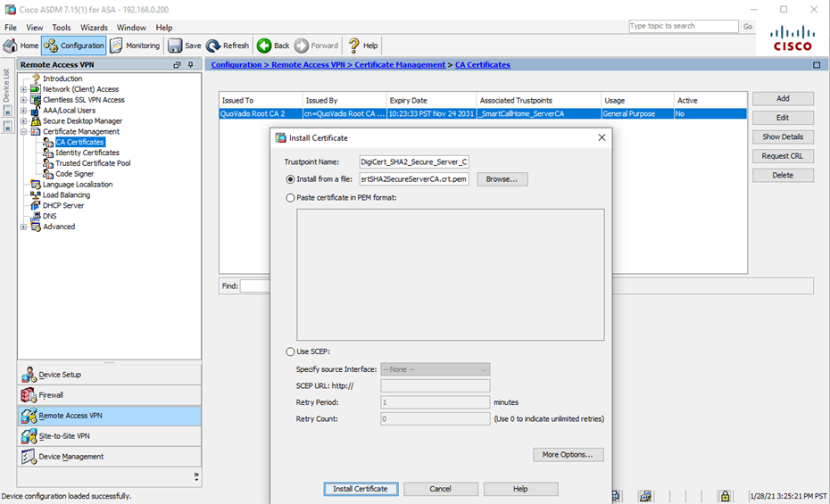Click the Delete button
Image resolution: width=830 pixels, height=504 pixels.
783,175
